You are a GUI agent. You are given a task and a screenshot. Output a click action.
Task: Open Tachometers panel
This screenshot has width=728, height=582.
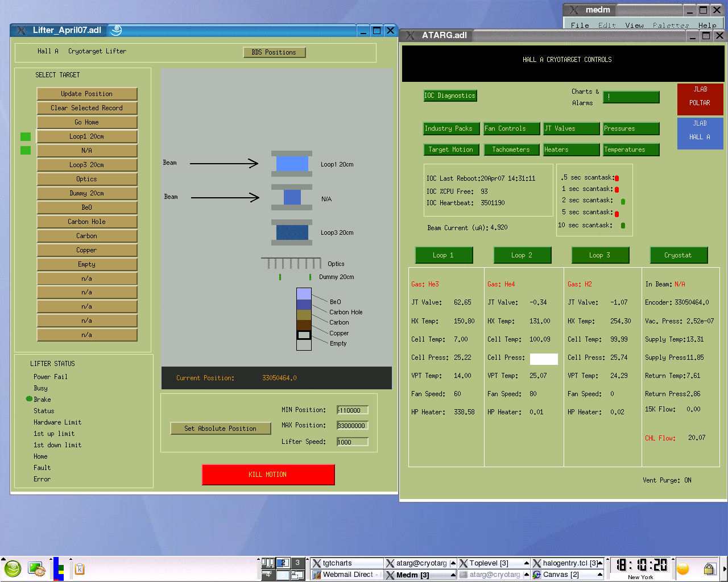point(511,149)
